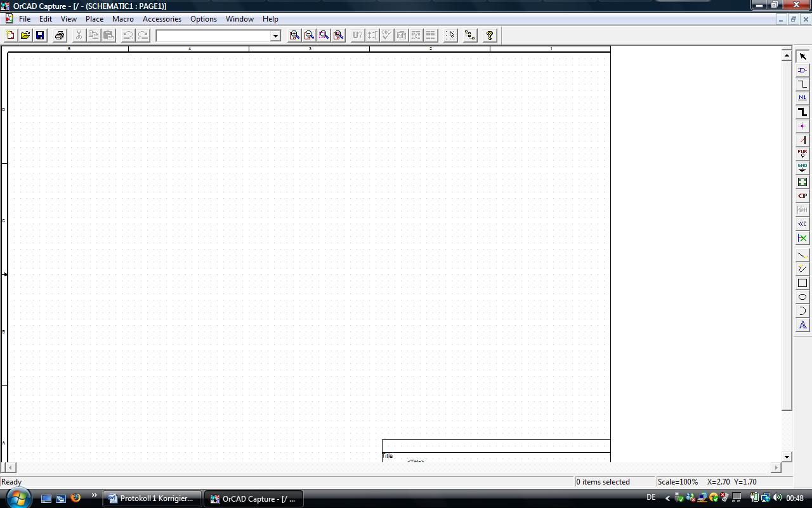This screenshot has height=508, width=812.
Task: Click the volume speaker tray icon
Action: point(777,498)
